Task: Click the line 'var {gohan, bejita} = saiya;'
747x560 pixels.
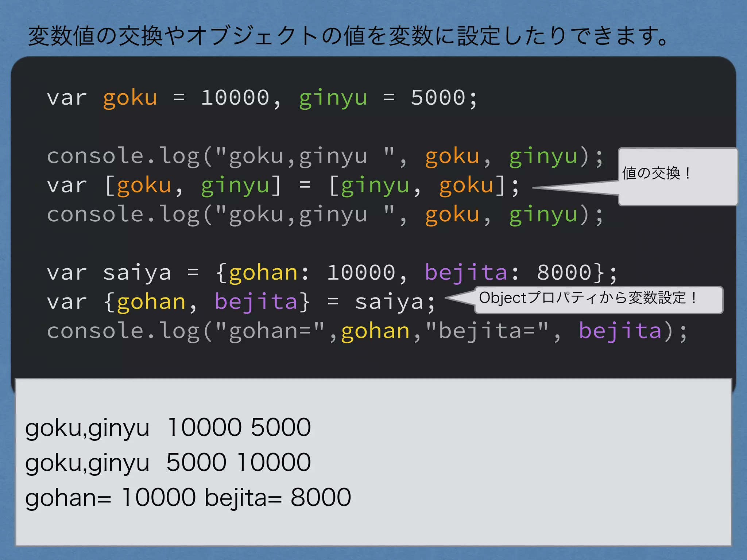Action: pyautogui.click(x=241, y=302)
